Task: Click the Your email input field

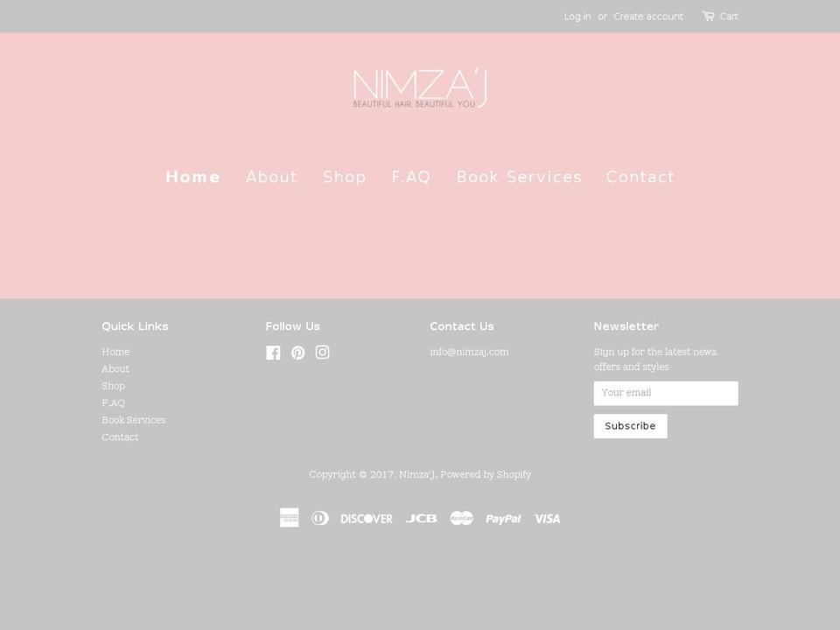Action: click(x=666, y=392)
